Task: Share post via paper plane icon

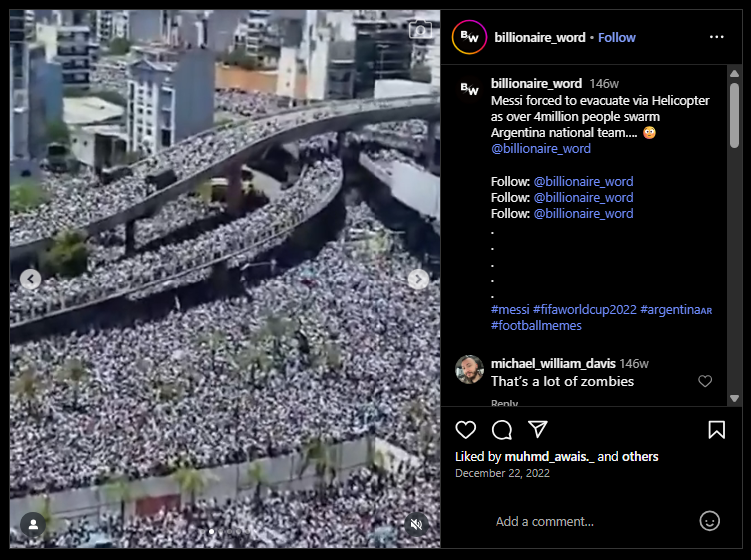Action: click(538, 429)
